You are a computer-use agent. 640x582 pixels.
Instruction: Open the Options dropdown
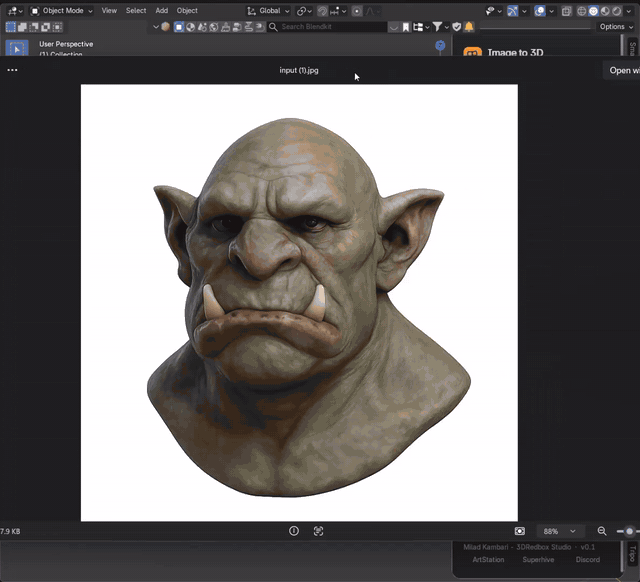click(616, 27)
